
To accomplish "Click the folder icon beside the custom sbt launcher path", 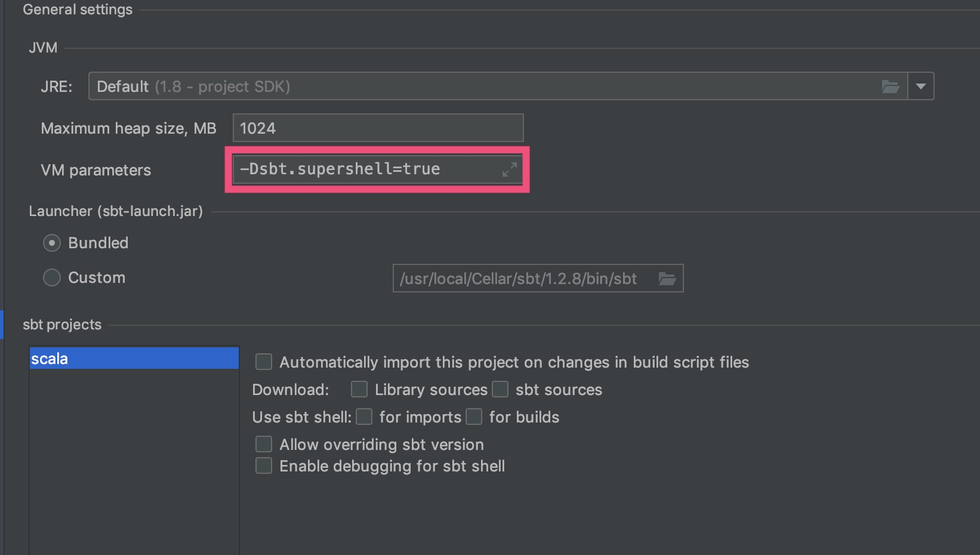I will pyautogui.click(x=667, y=278).
